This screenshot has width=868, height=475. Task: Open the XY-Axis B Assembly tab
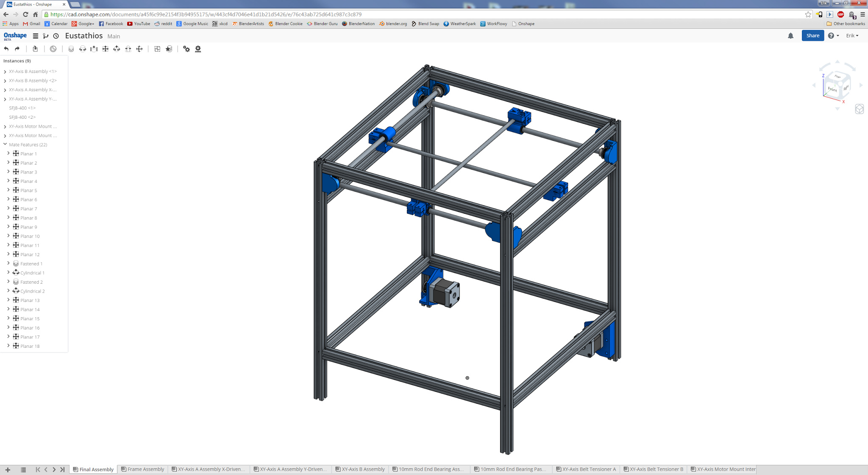coord(360,469)
